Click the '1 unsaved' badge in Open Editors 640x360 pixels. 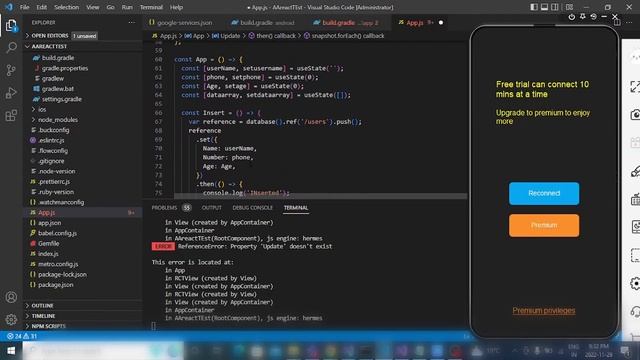(x=84, y=36)
